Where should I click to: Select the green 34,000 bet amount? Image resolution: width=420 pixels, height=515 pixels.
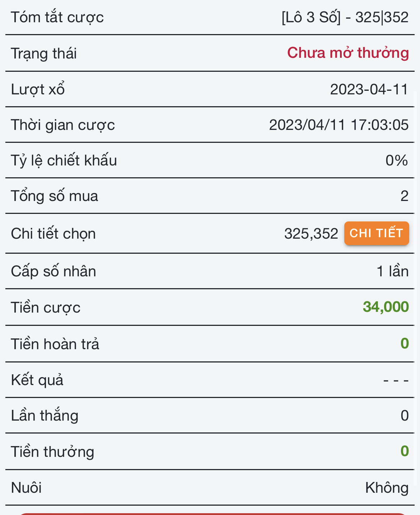click(x=386, y=307)
